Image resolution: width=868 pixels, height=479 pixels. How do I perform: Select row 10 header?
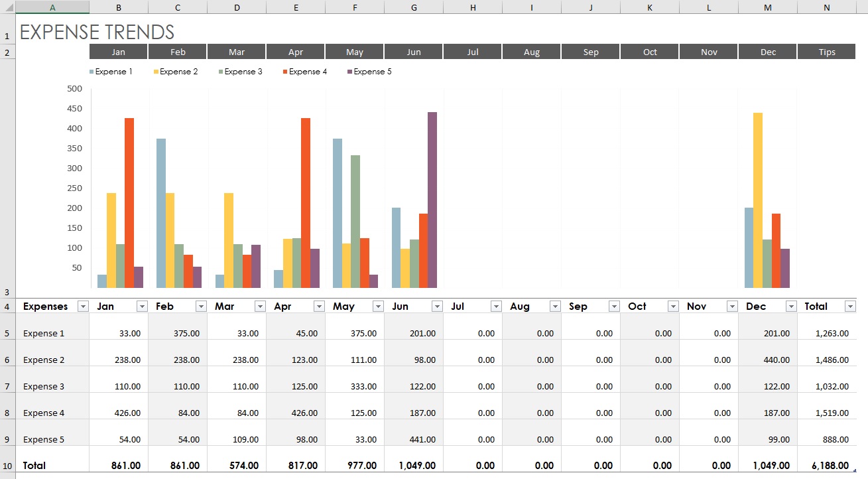point(7,466)
